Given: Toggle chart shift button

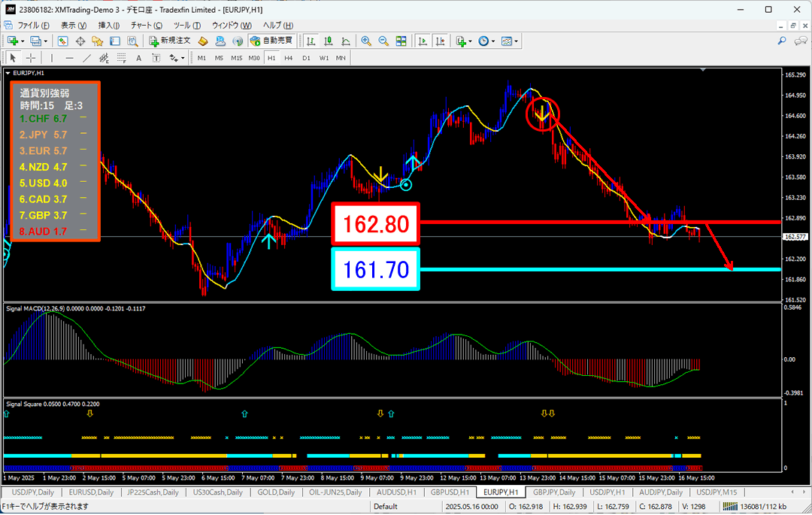Looking at the screenshot, I should 440,41.
